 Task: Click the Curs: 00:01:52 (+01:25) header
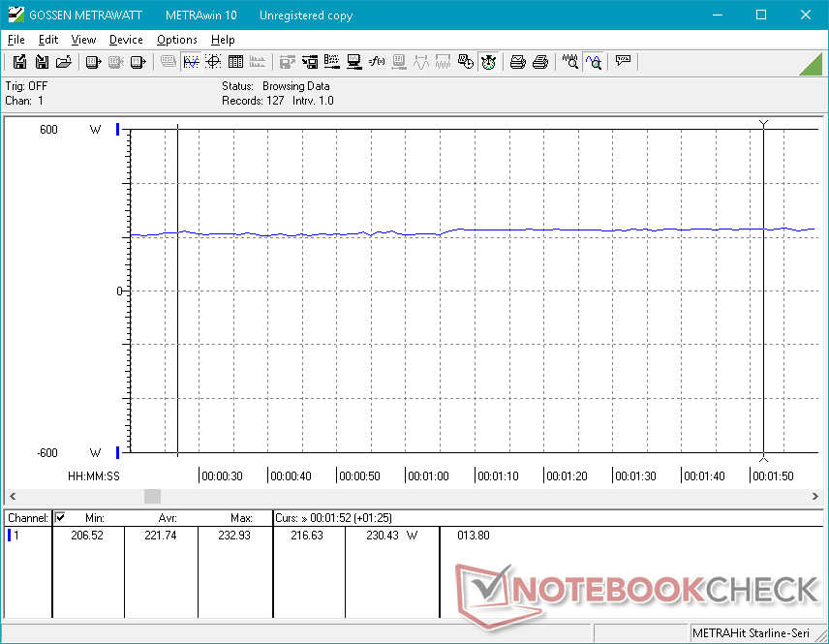333,518
